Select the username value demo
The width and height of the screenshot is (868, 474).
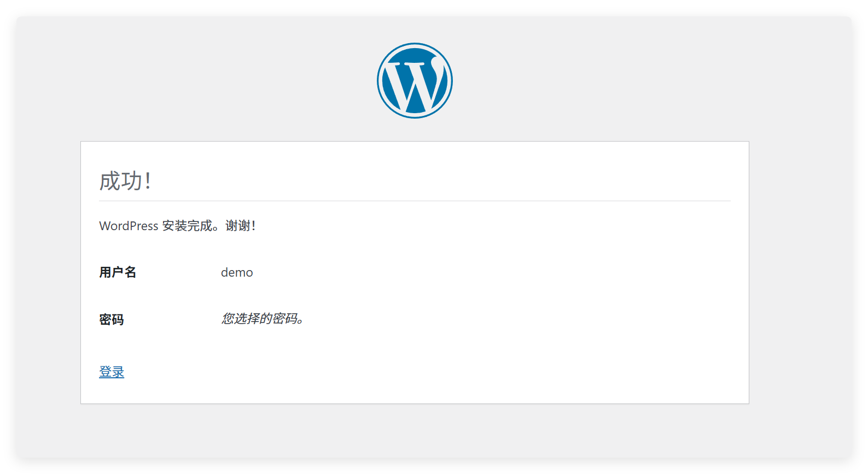(x=237, y=272)
